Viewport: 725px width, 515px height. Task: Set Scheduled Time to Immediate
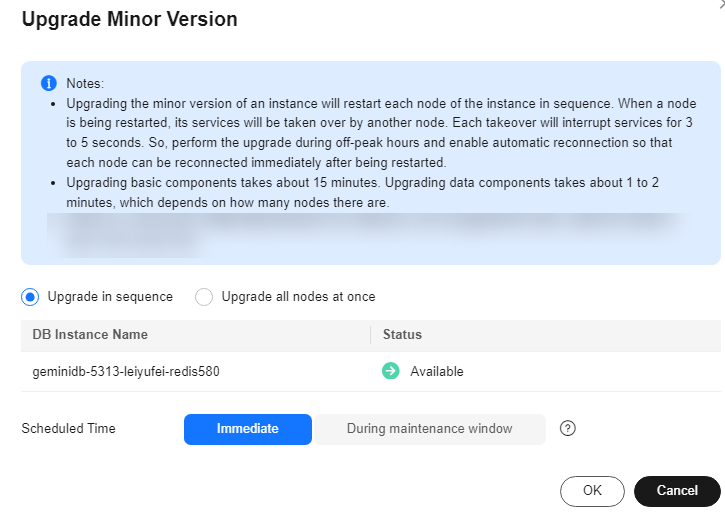247,429
